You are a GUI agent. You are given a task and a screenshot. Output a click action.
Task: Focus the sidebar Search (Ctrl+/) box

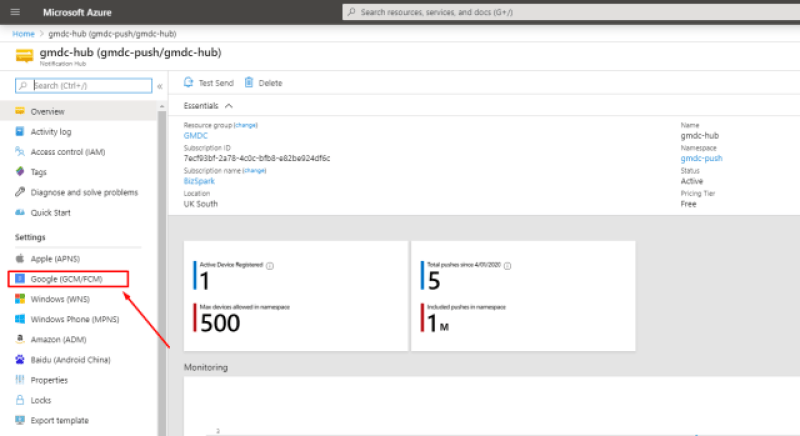coord(84,86)
